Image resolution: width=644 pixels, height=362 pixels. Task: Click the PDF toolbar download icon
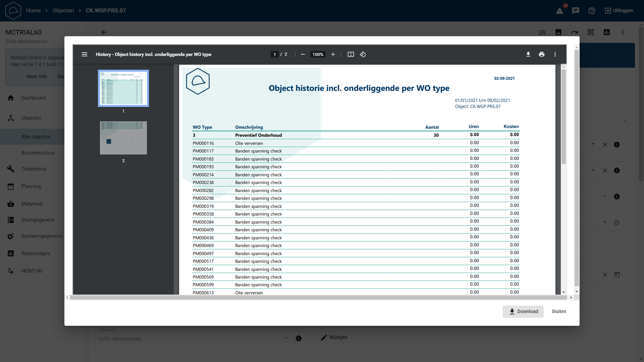(528, 54)
